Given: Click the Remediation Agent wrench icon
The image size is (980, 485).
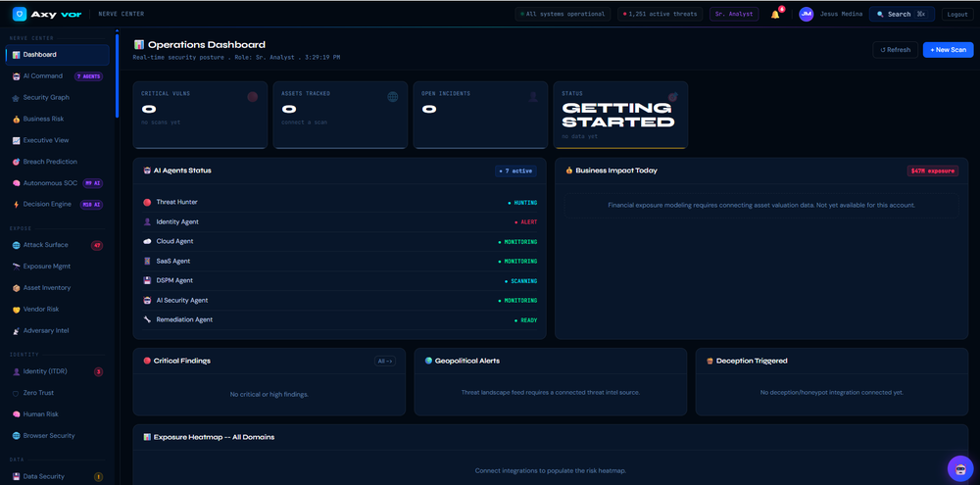Looking at the screenshot, I should [x=148, y=319].
